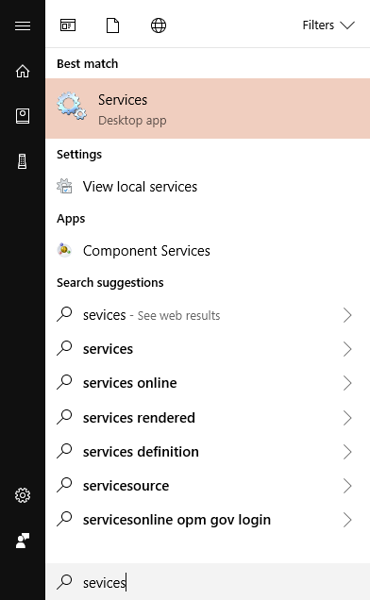
Task: Open View local services setting
Action: 207,187
